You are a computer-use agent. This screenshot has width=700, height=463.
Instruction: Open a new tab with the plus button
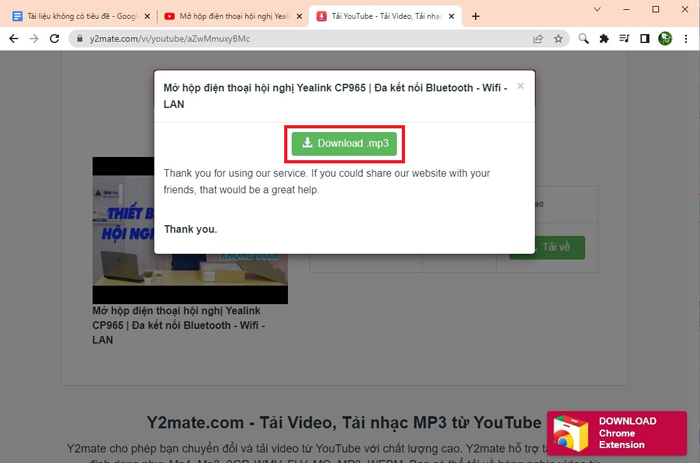click(x=475, y=17)
